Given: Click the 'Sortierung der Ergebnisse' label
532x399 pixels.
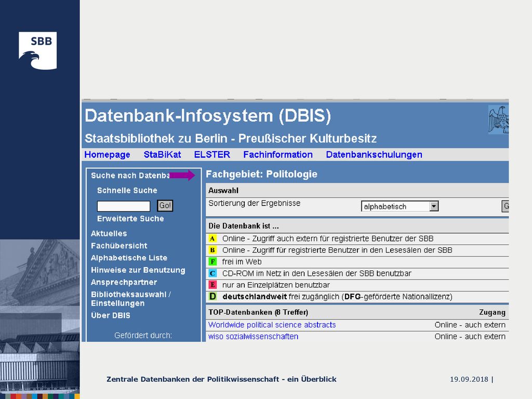Looking at the screenshot, I should 255,203.
